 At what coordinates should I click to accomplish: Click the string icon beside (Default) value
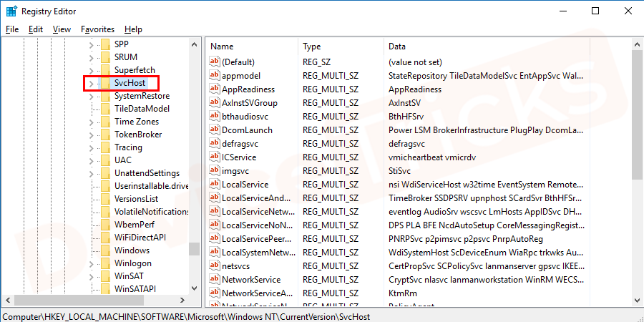click(x=215, y=62)
